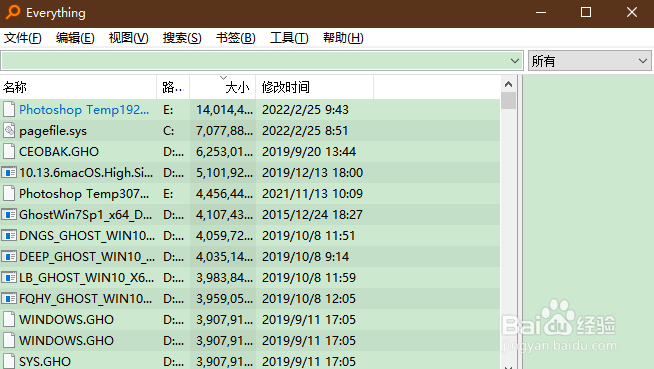
Task: Click the Everything magnifier app icon
Action: [13, 12]
